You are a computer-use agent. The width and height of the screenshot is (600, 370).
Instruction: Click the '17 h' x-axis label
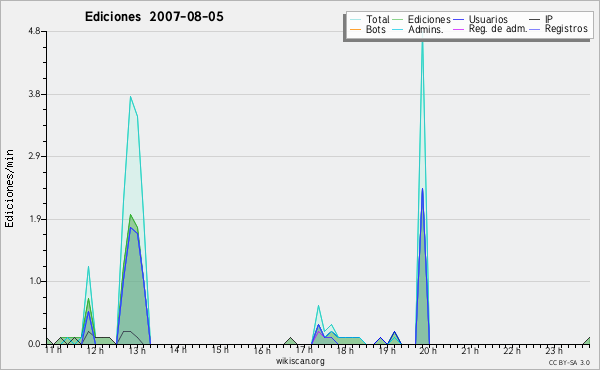click(x=304, y=350)
